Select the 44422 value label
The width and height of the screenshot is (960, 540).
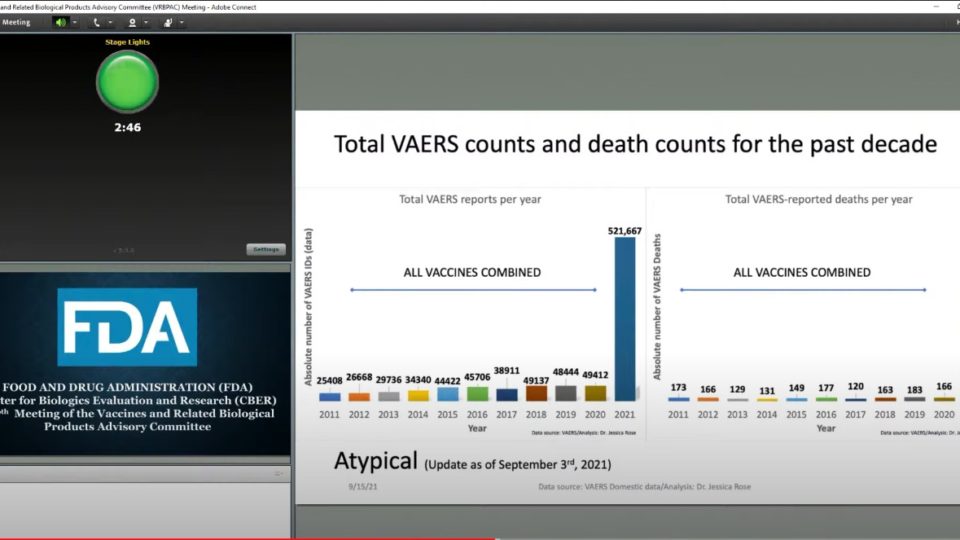[448, 381]
